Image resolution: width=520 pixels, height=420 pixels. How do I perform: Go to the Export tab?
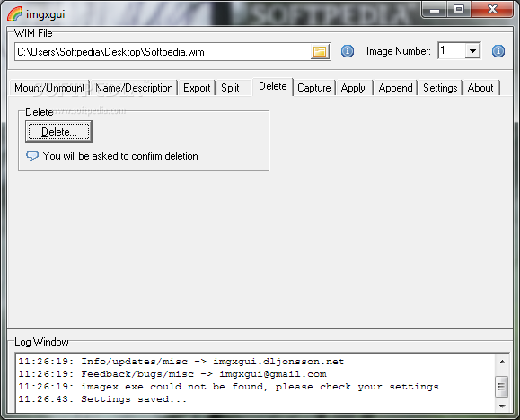pyautogui.click(x=197, y=88)
